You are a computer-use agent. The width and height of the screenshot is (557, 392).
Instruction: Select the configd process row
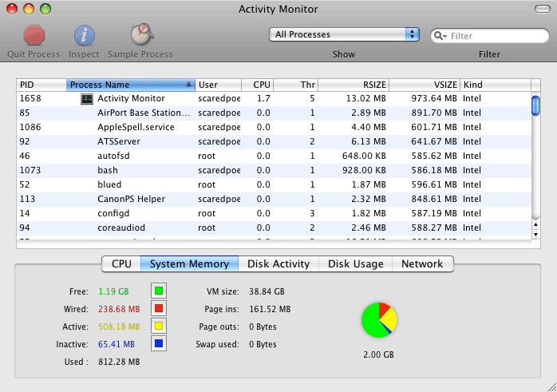(x=274, y=213)
